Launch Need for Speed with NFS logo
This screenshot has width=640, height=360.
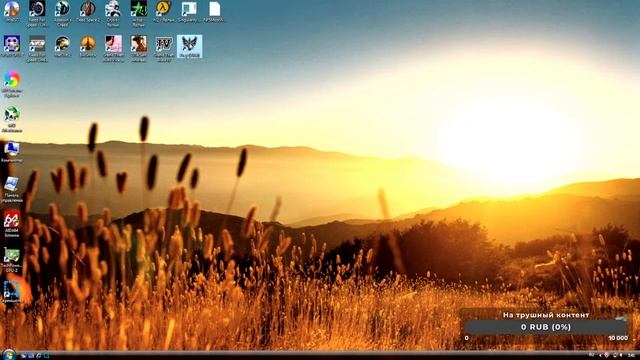(37, 48)
